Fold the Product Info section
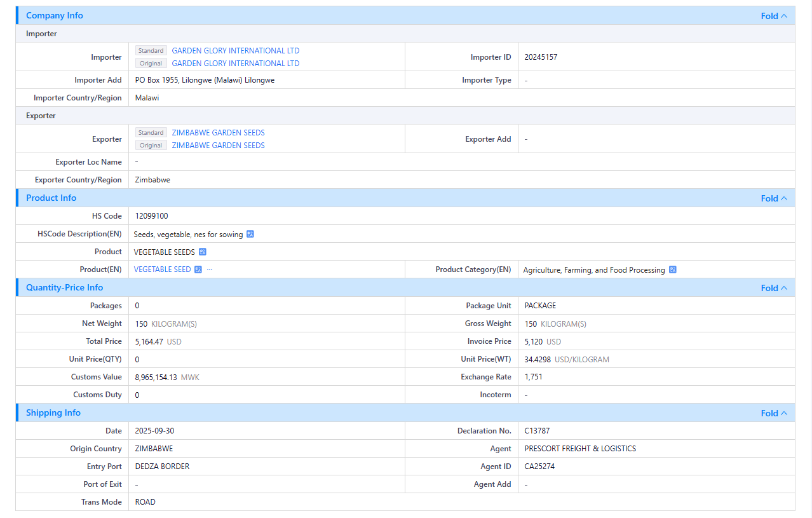The image size is (812, 518). coord(774,198)
